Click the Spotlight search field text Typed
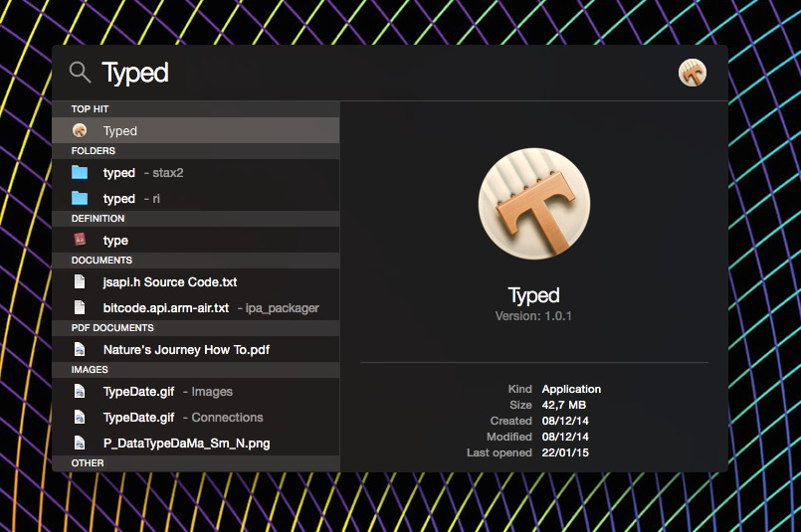Screen dimensions: 801x532 coord(135,74)
